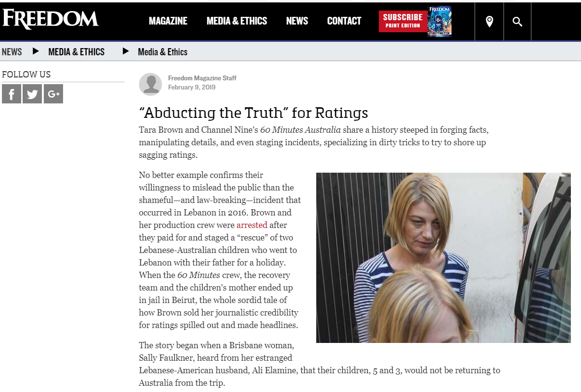This screenshot has width=581, height=392.
Task: Open the MAGAZINE menu
Action: pos(168,21)
